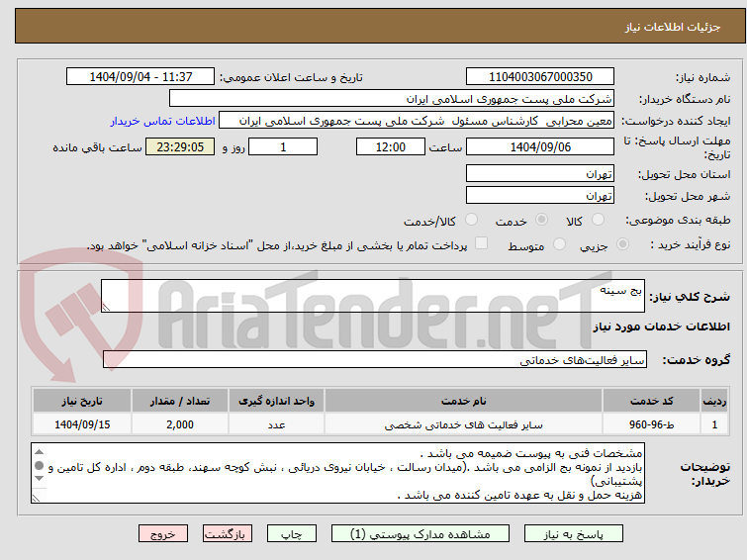Viewport: 747px width, 560px height.
Task: Click the تاریخ نیاز column header
Action: [x=82, y=401]
